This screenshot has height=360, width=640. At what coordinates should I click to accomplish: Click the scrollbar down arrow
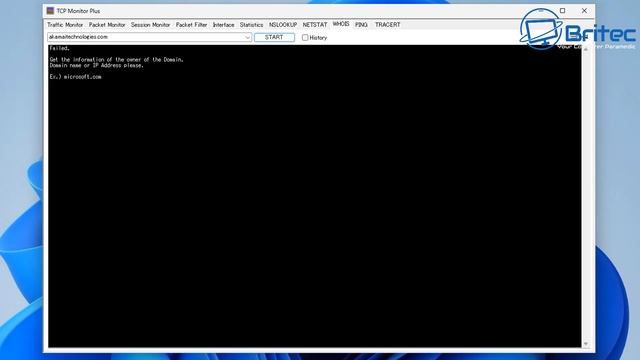586,344
